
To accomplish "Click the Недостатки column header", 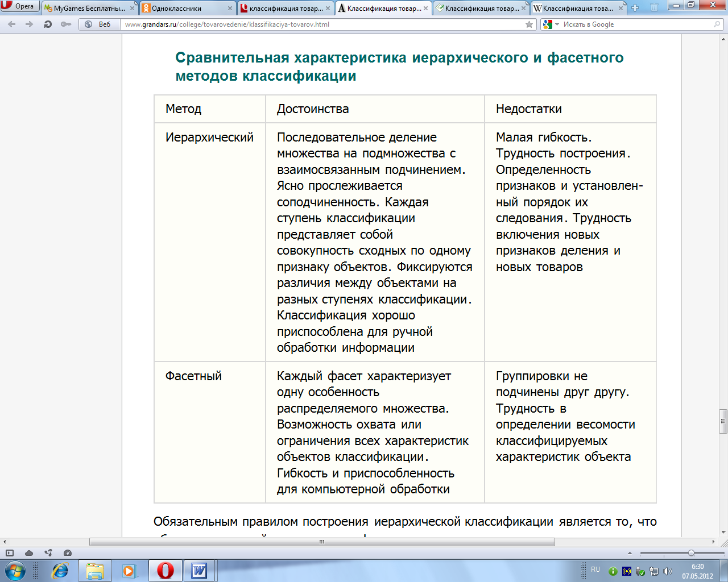I will [529, 109].
